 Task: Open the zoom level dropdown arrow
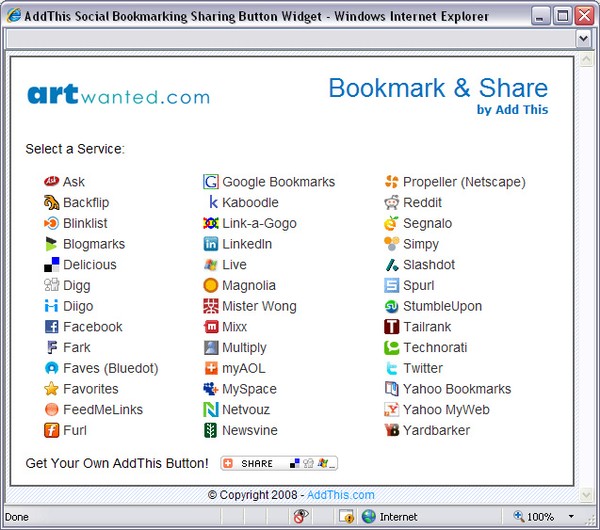click(x=571, y=517)
